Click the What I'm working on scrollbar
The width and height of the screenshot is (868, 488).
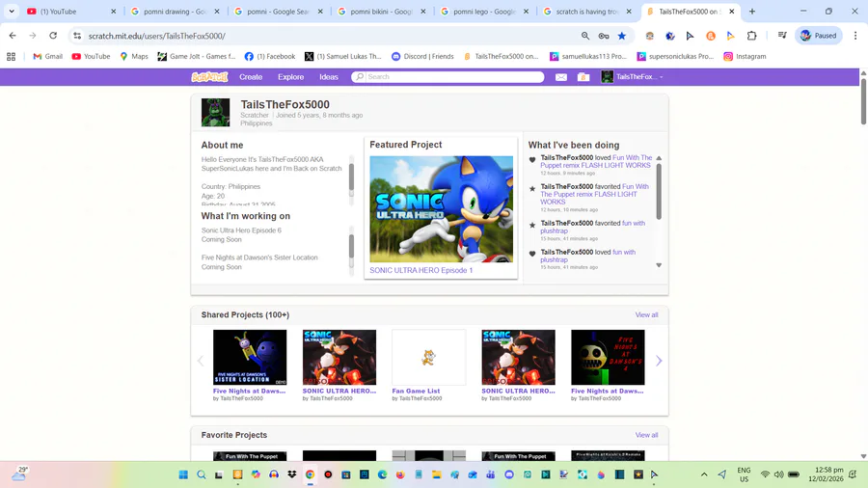coord(351,247)
